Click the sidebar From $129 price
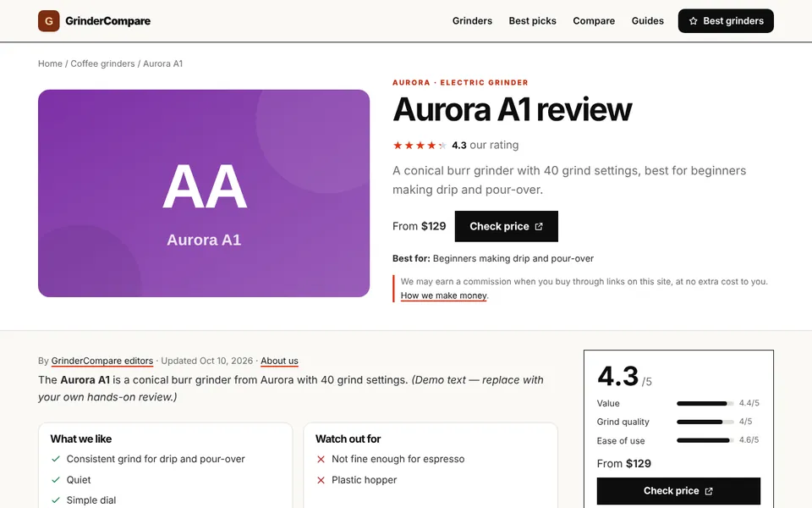The width and height of the screenshot is (812, 508). [x=623, y=463]
